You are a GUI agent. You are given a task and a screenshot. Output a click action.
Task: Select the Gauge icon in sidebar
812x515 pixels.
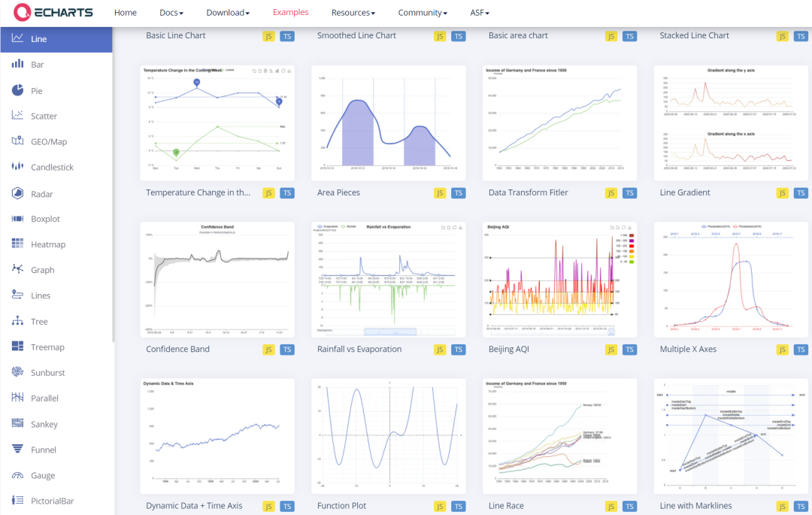click(17, 474)
